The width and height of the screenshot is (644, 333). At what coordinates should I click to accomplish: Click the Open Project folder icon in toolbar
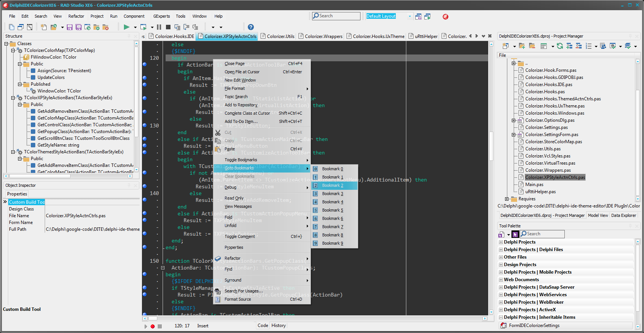(x=54, y=27)
